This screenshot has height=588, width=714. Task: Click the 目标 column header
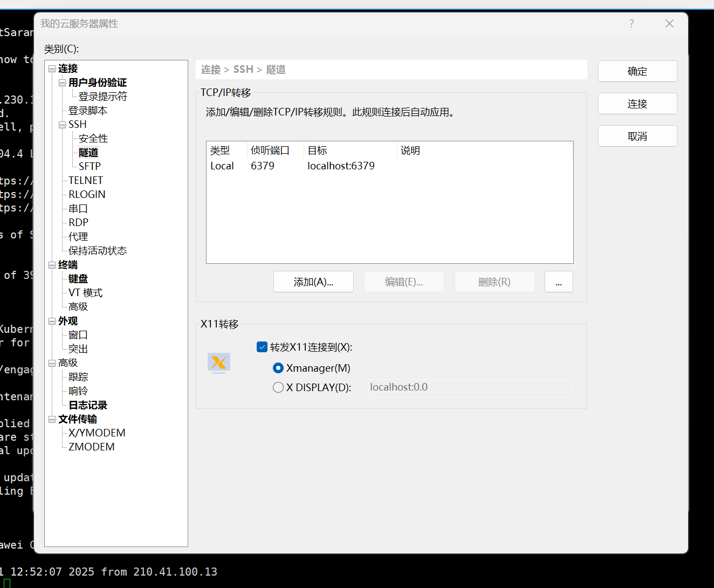351,151
